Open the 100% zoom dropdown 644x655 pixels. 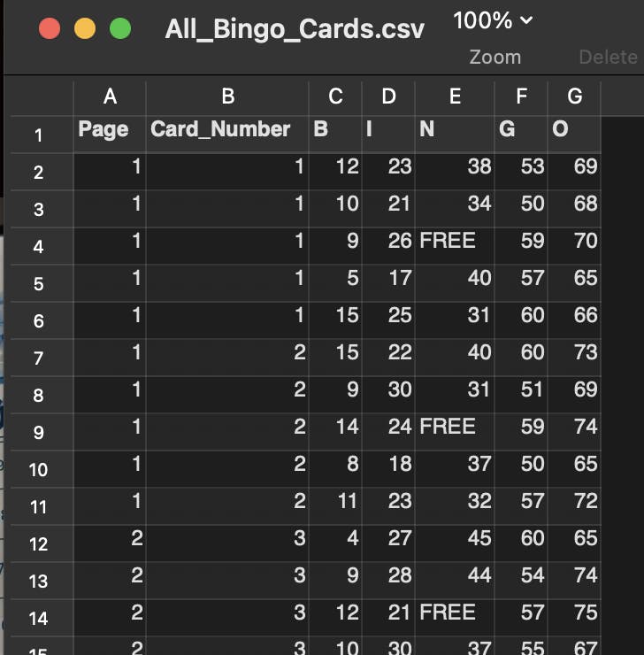point(494,20)
